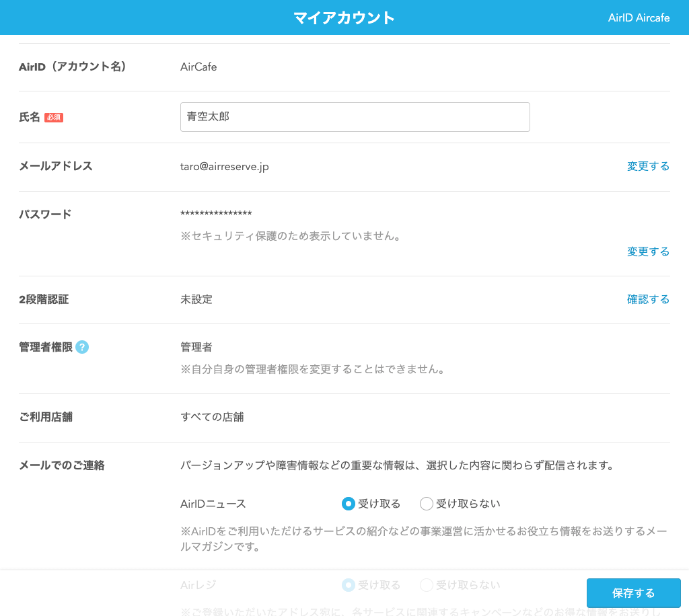The image size is (689, 616).
Task: Select 受け取る for AirIDニュース
Action: pos(349,503)
